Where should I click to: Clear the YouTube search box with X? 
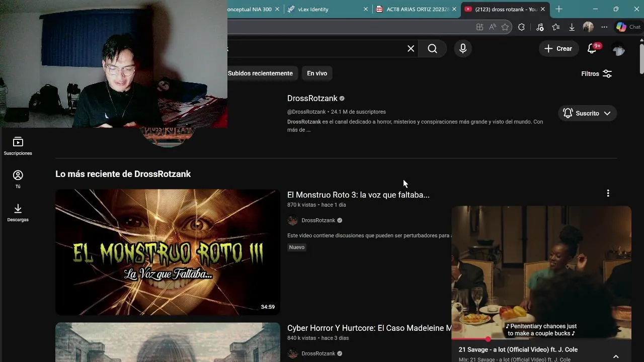tap(411, 49)
